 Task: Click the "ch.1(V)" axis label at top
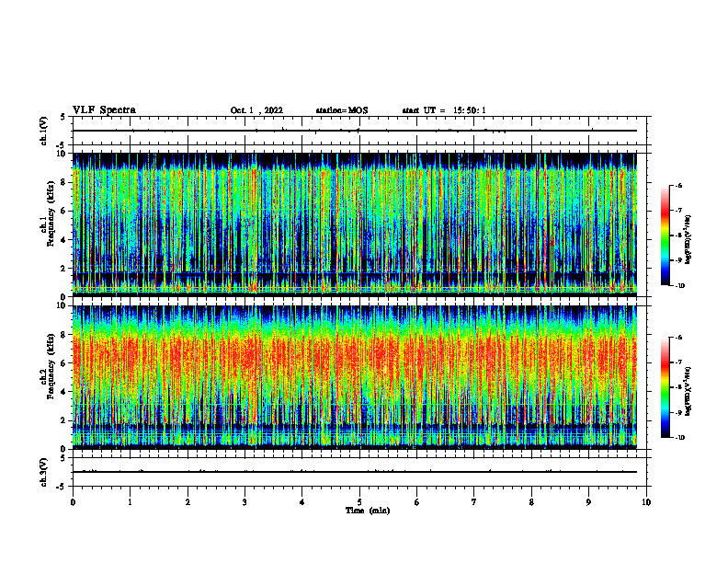point(44,131)
